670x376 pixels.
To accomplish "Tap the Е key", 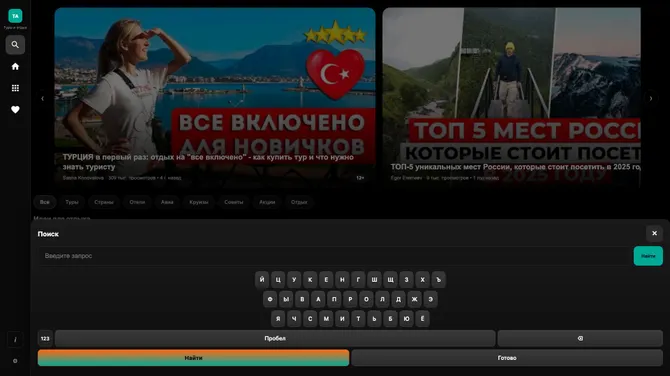I will pyautogui.click(x=326, y=280).
